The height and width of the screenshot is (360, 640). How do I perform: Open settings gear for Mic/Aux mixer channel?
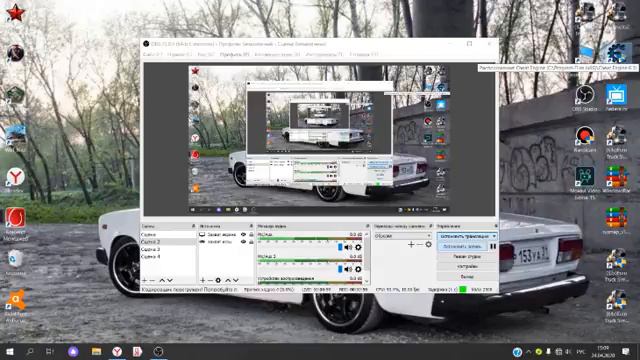coord(358,247)
